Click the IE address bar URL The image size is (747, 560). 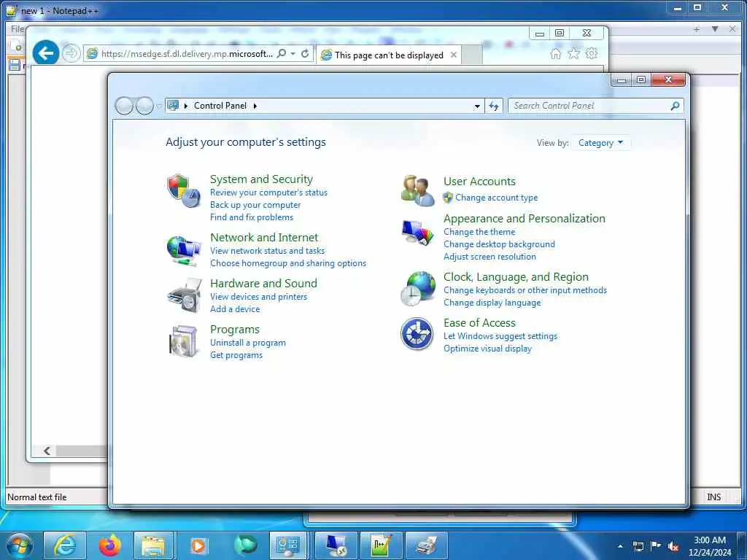coord(187,53)
